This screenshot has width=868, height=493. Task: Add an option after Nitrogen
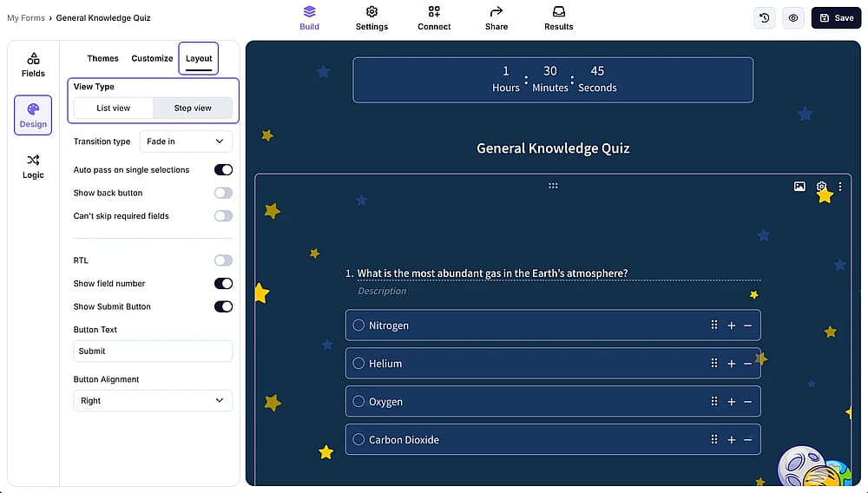pyautogui.click(x=731, y=325)
